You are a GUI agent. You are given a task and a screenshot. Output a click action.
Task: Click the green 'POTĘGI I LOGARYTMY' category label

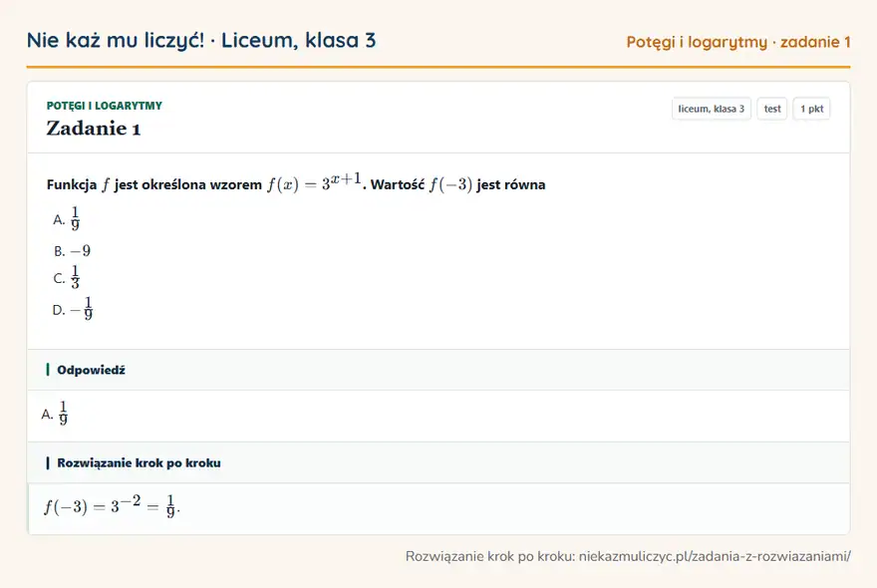tap(104, 106)
